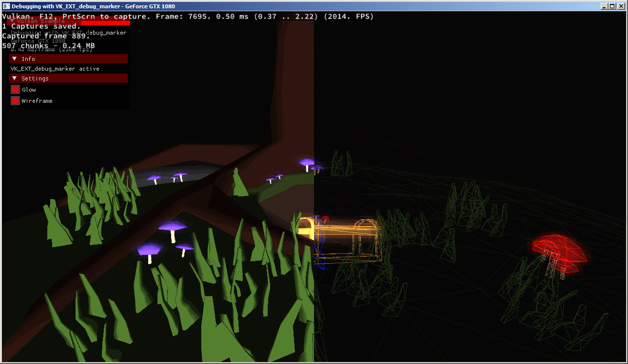Toggle the Wireframe checkbox
628x364 pixels.
click(x=15, y=101)
